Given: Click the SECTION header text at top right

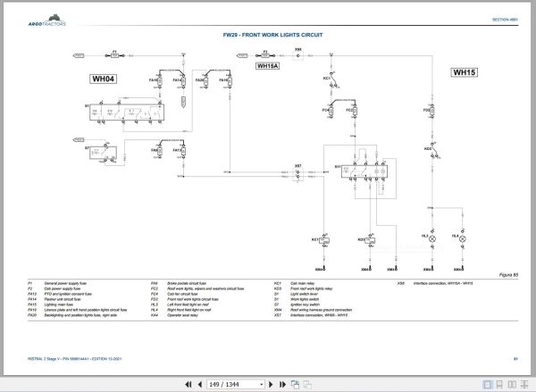Looking at the screenshot, I should coord(505,20).
